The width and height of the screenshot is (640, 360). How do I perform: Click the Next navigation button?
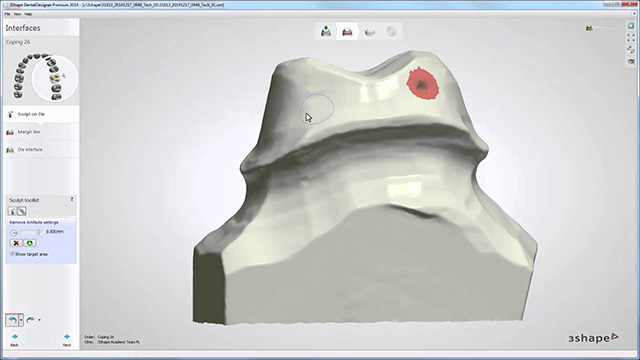pyautogui.click(x=67, y=340)
